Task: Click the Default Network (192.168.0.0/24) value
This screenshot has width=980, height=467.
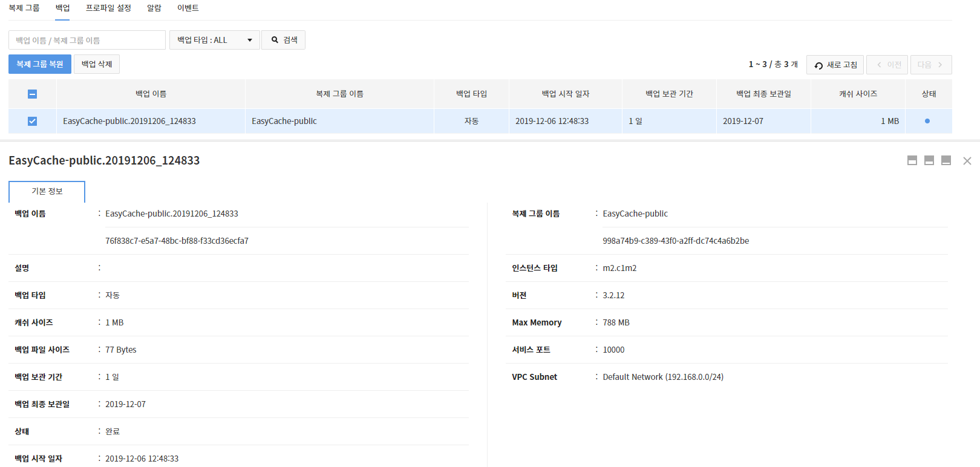Action: click(663, 377)
